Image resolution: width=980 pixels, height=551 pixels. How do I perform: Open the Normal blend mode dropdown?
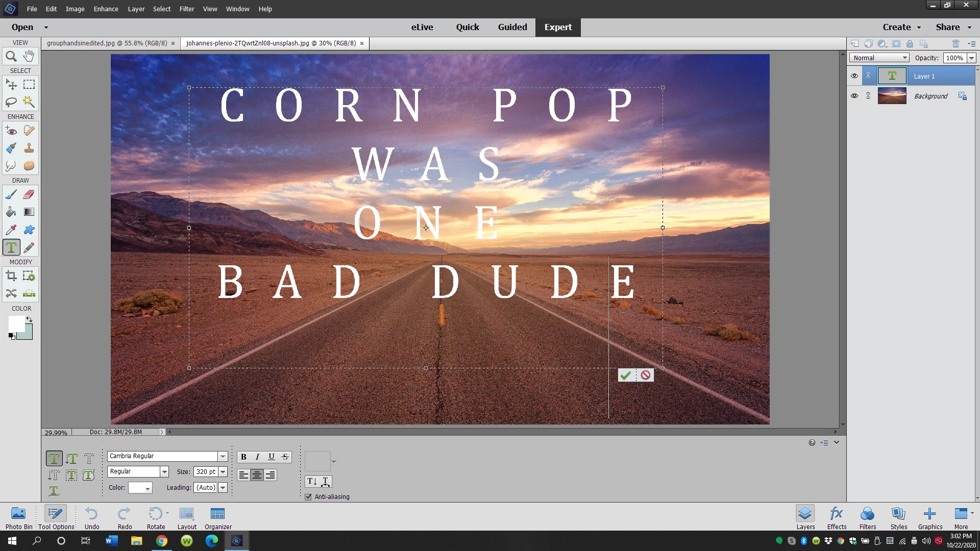(x=879, y=58)
